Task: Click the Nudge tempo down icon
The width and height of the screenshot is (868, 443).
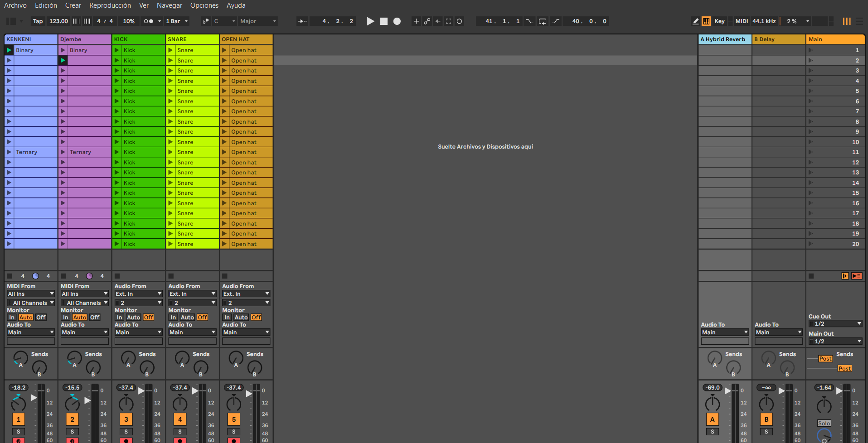Action: [x=76, y=21]
